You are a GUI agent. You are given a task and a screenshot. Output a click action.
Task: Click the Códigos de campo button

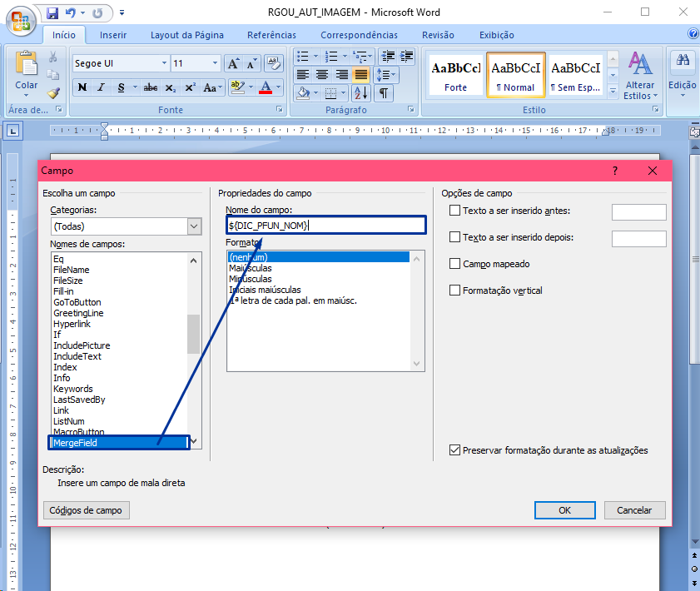[86, 510]
